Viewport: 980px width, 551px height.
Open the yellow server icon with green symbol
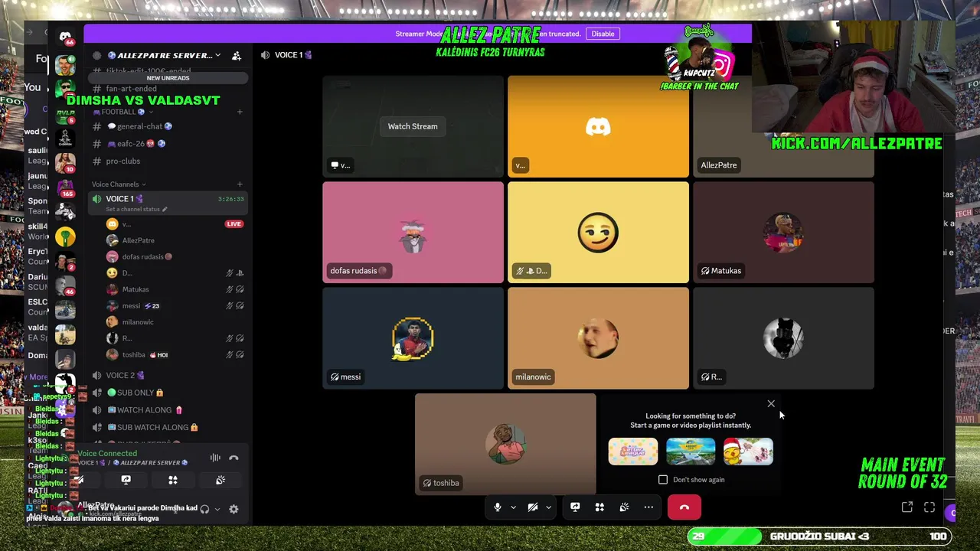tap(65, 236)
